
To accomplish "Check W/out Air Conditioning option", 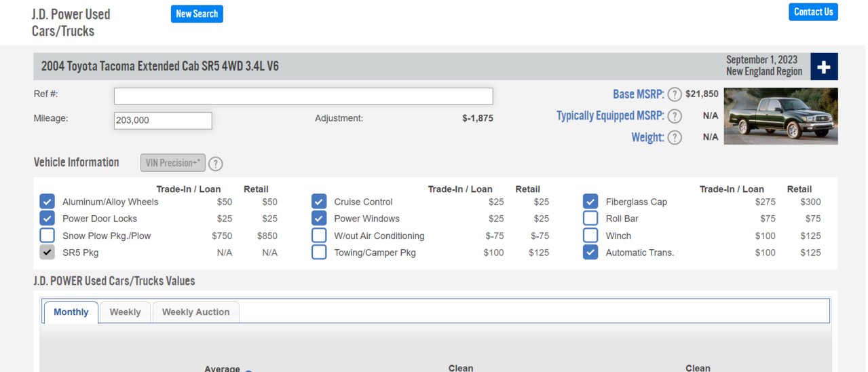I will click(319, 236).
